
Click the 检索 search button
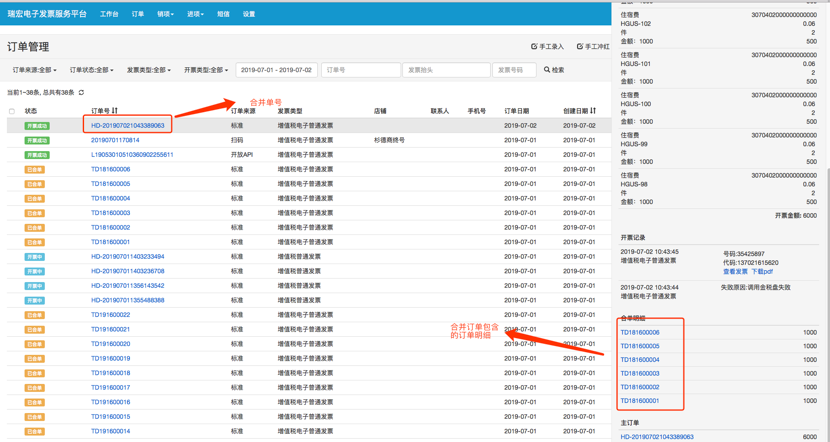[x=554, y=70]
